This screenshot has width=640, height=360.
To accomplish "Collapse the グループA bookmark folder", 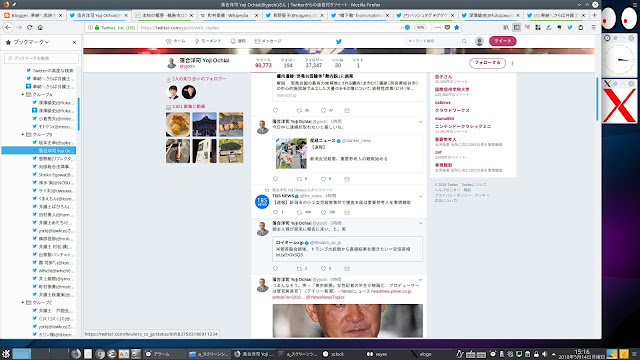I will pos(23,94).
